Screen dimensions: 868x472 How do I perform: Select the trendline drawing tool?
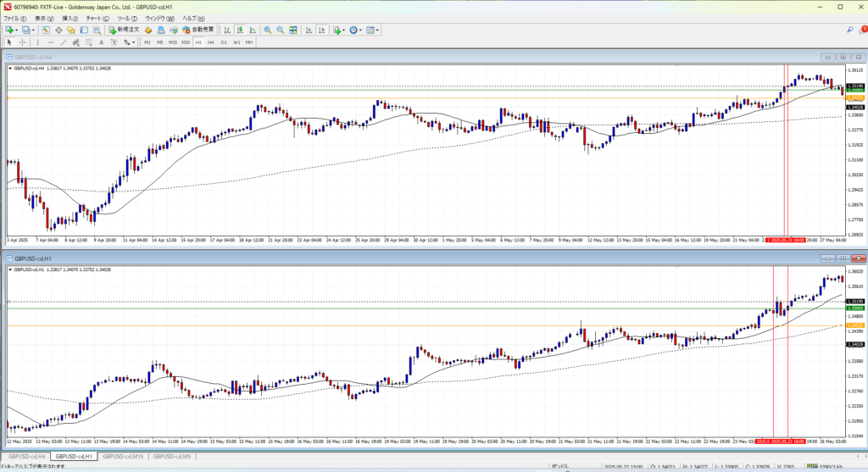(64, 42)
